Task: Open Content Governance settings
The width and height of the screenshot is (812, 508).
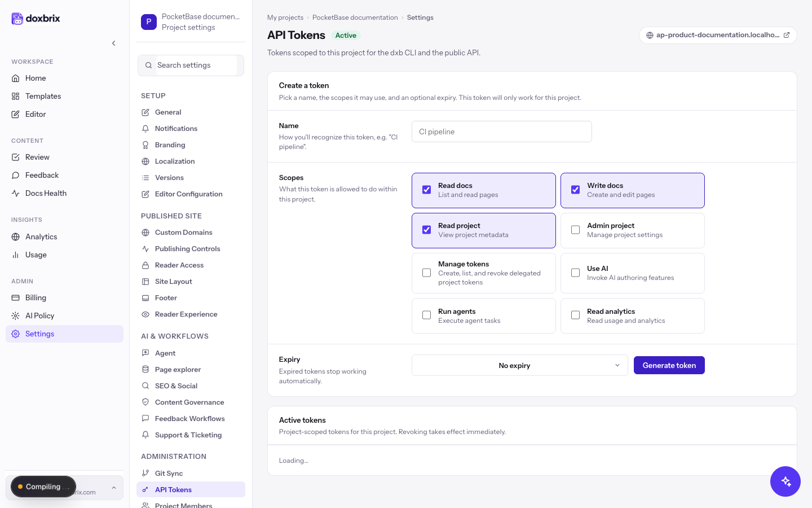Action: coord(191,402)
